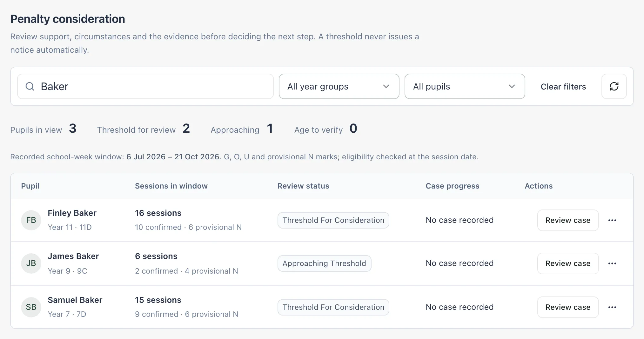Click the 16 sessions count
Viewport: 644px width, 339px height.
(x=158, y=213)
